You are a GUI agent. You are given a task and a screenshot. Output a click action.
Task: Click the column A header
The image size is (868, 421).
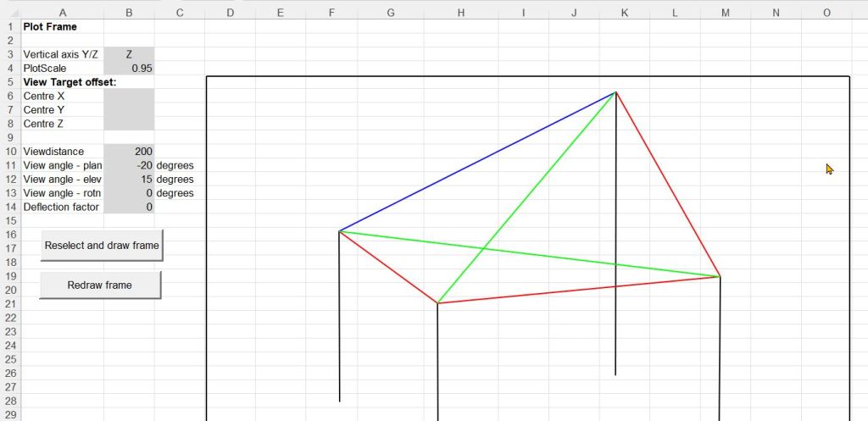(62, 12)
